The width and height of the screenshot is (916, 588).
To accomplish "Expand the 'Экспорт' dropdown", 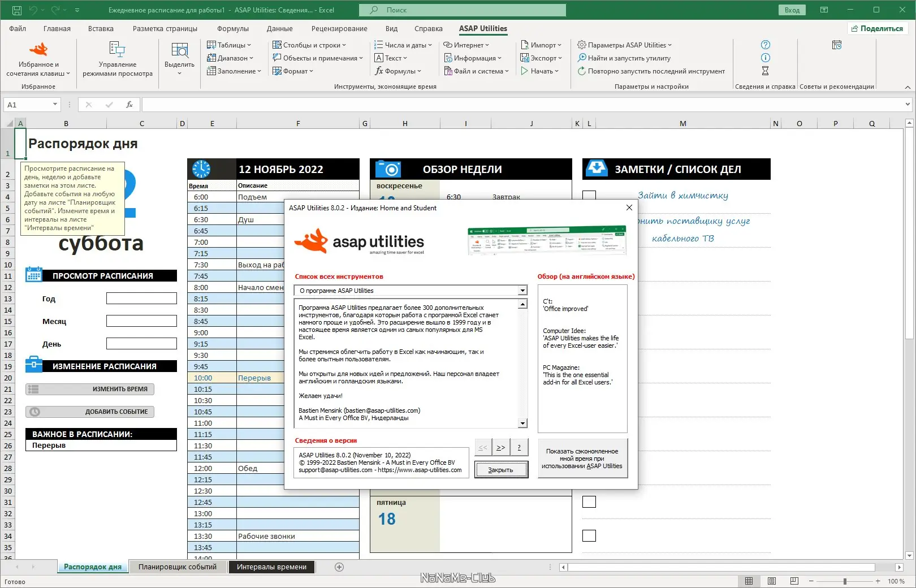I will coord(541,58).
